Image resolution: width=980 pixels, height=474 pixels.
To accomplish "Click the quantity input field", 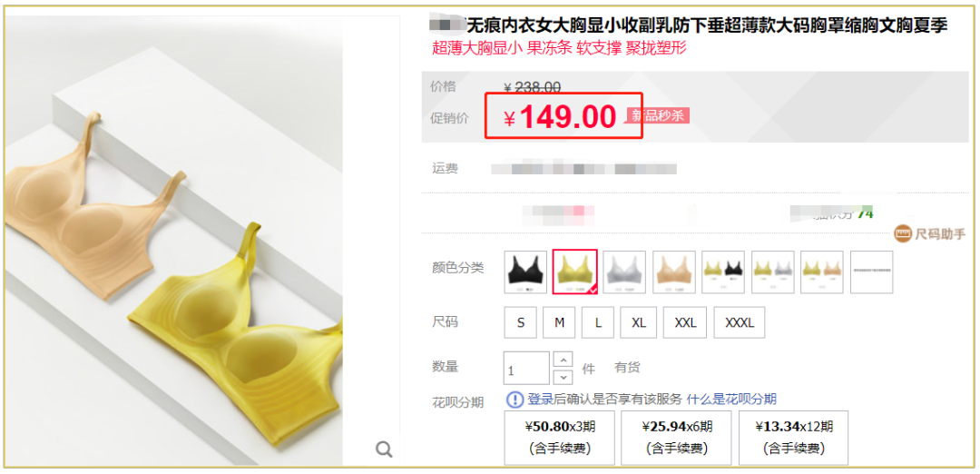I will click(526, 369).
